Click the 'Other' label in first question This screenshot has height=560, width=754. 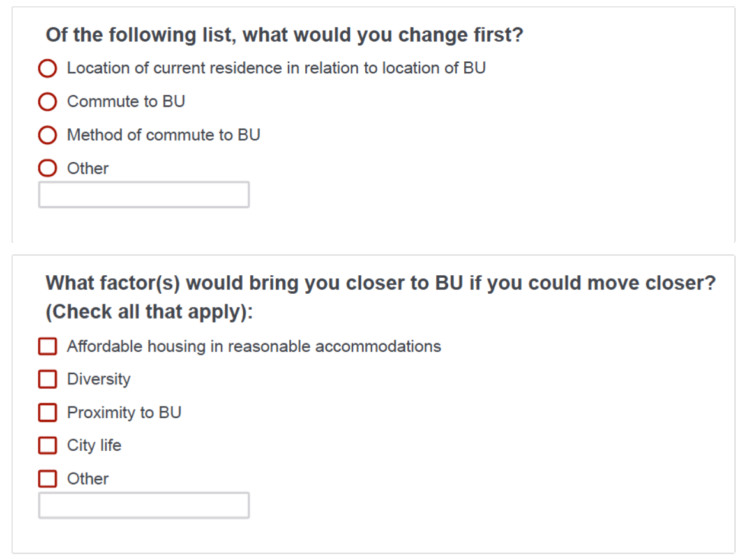87,168
